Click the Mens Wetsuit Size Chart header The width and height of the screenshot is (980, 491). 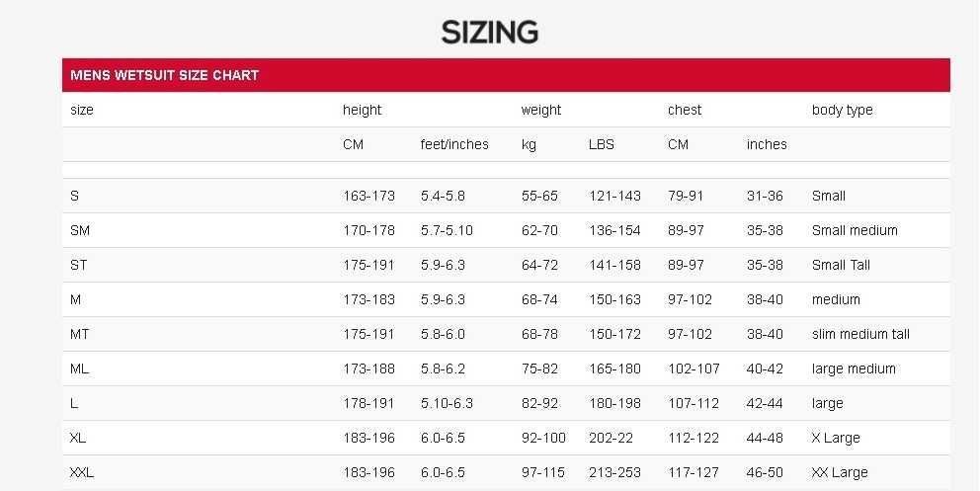coord(165,75)
